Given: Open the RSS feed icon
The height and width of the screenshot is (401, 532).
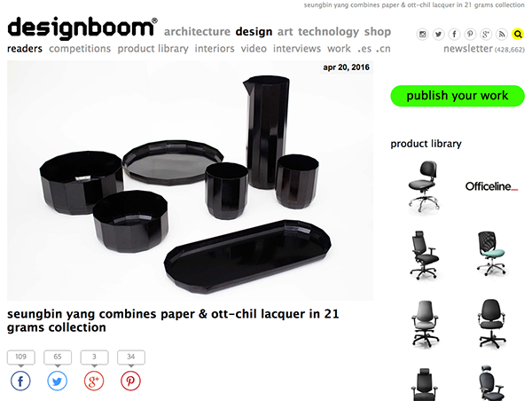Looking at the screenshot, I should coord(502,35).
